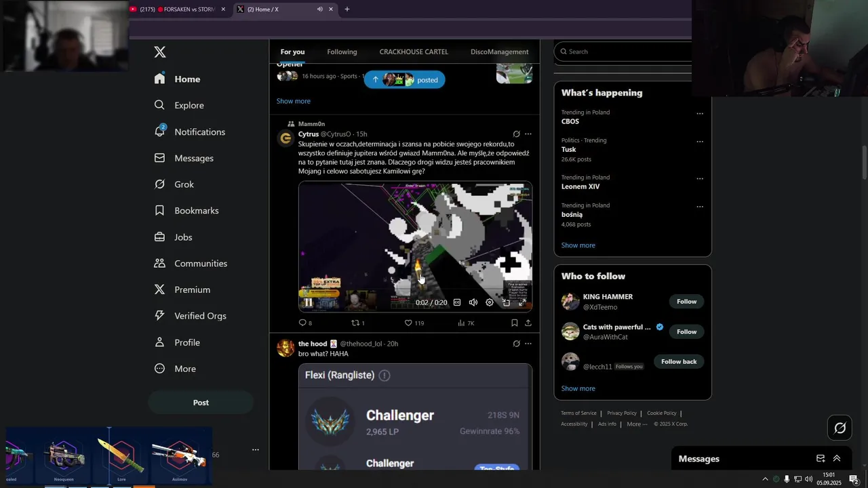Open the Home page from sidebar
Image resolution: width=868 pixels, height=488 pixels.
click(x=178, y=79)
